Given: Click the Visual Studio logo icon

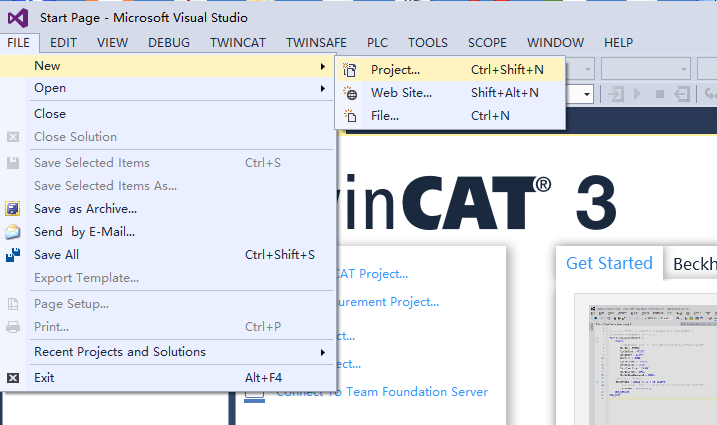Looking at the screenshot, I should tap(18, 18).
